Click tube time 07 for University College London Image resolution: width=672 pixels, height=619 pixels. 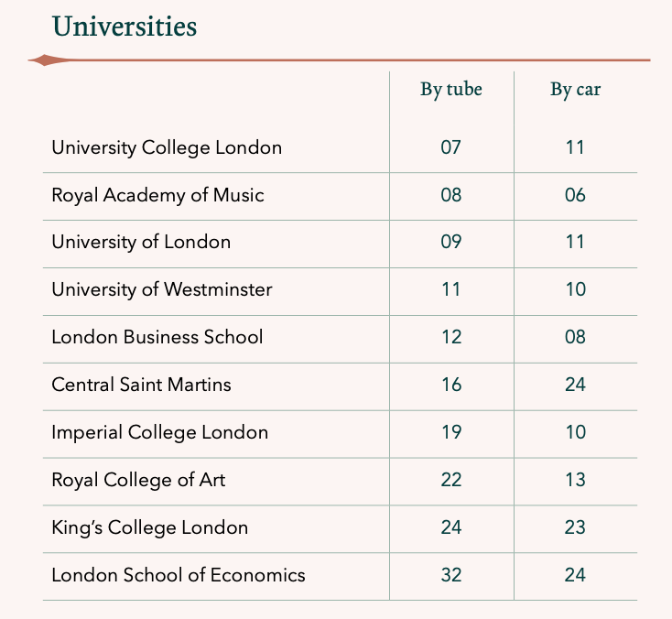450,148
